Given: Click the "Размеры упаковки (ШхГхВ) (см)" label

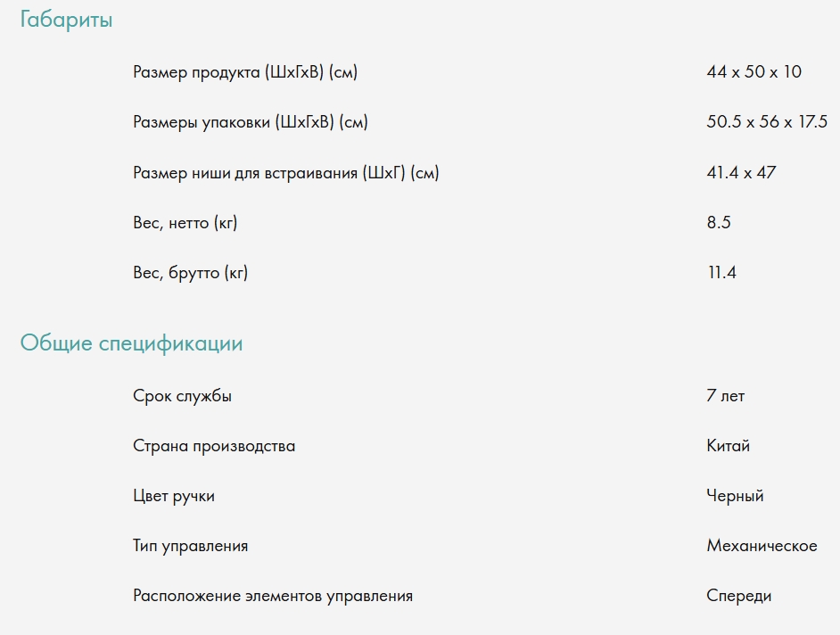Looking at the screenshot, I should (251, 122).
